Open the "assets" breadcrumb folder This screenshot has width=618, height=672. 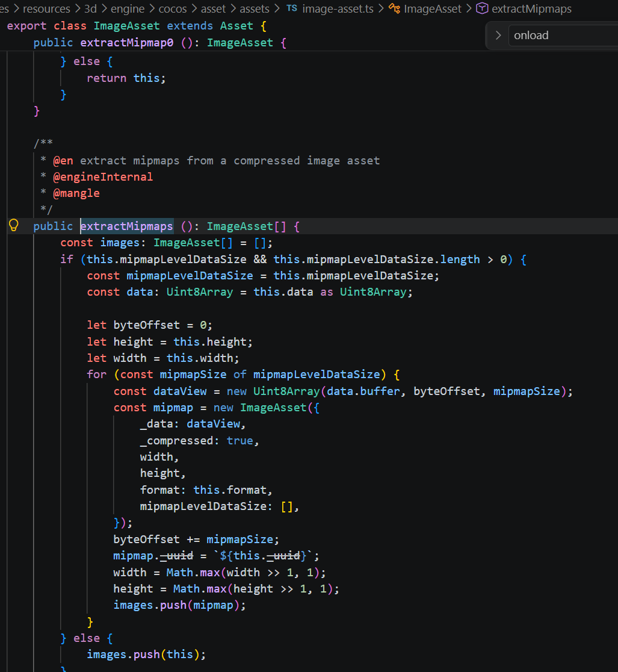tap(255, 8)
